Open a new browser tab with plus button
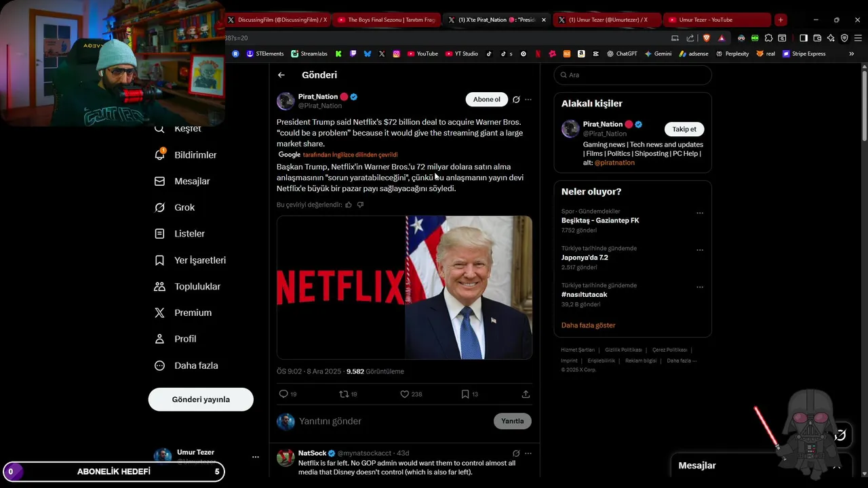The height and width of the screenshot is (488, 868). 781,20
